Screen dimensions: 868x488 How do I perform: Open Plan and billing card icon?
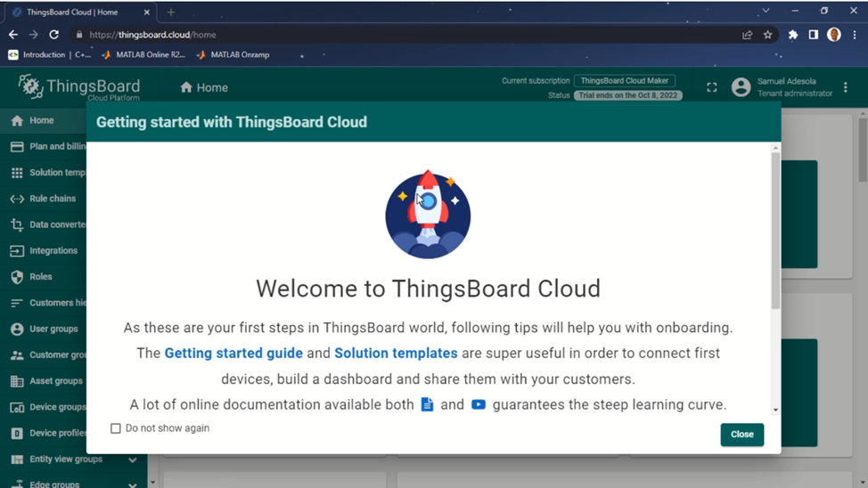(17, 147)
